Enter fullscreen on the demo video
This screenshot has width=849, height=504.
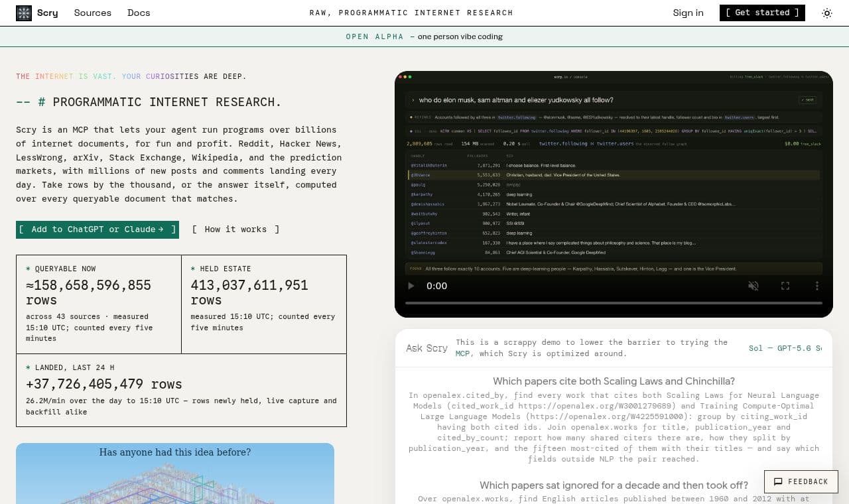pyautogui.click(x=785, y=286)
